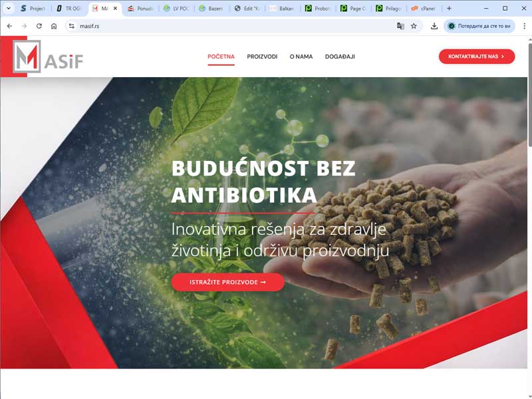Click ISTRAŽITE PROIZVODE button

[x=227, y=282]
